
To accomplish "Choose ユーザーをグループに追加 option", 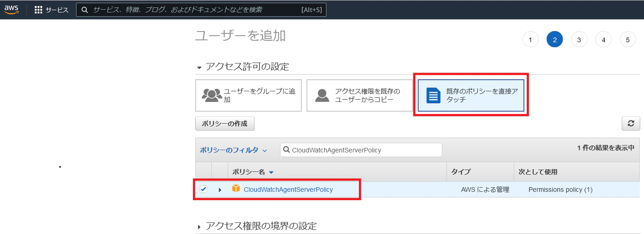I will pos(249,95).
